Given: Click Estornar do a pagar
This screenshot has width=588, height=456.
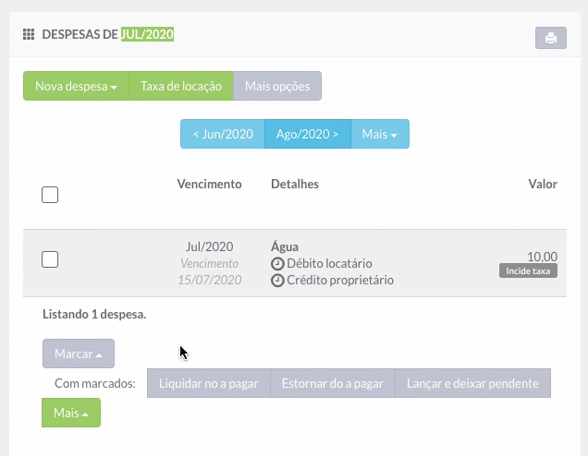Looking at the screenshot, I should 333,383.
